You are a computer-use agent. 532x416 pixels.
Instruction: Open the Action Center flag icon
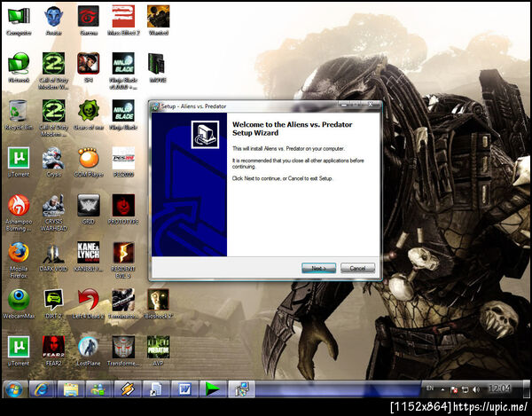(x=454, y=389)
